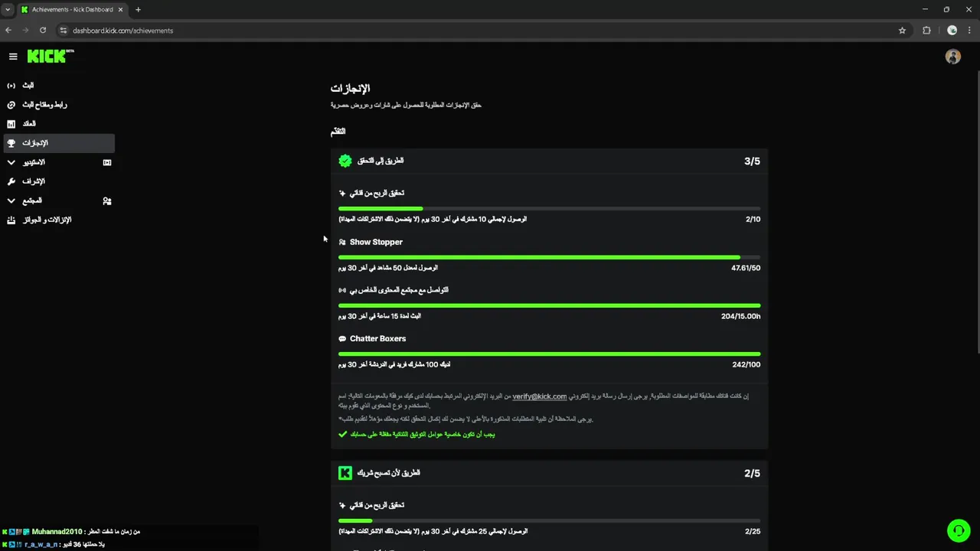
Task: Click the verify@kick.com email link
Action: 539,396
